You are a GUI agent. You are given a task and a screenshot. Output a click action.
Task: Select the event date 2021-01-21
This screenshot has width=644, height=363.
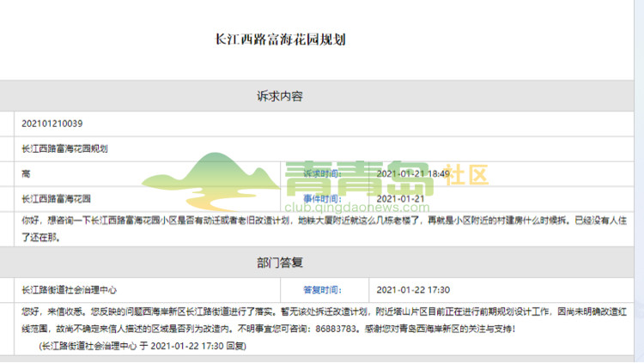(x=400, y=199)
